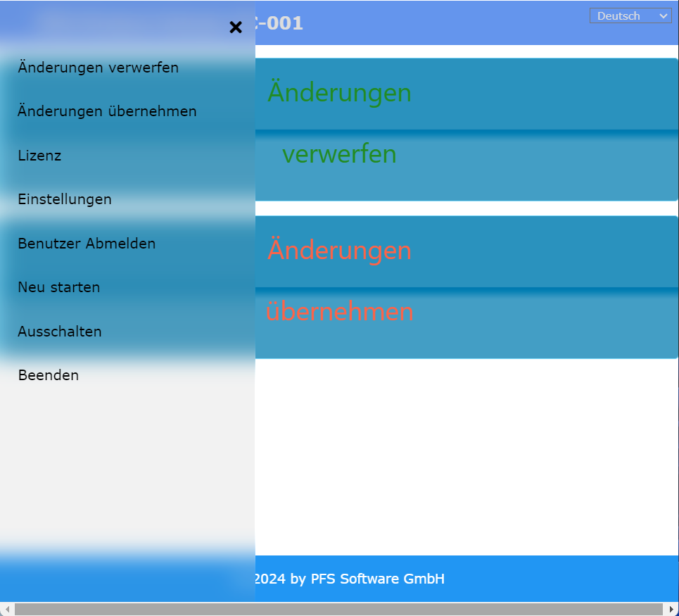Click the Neu starten menu entry
The image size is (679, 616).
[59, 287]
